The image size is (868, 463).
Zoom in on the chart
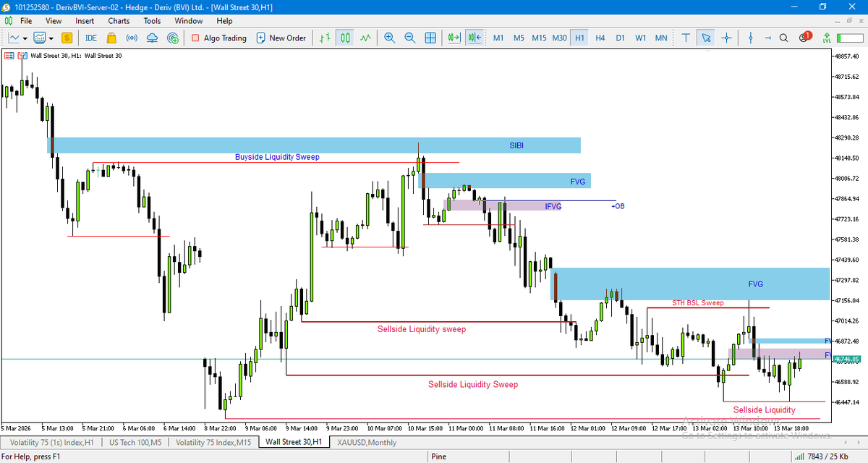coord(390,38)
